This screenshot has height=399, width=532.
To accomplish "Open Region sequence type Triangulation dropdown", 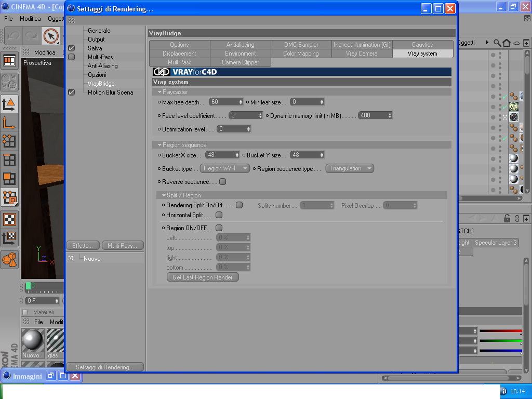I will tap(350, 168).
